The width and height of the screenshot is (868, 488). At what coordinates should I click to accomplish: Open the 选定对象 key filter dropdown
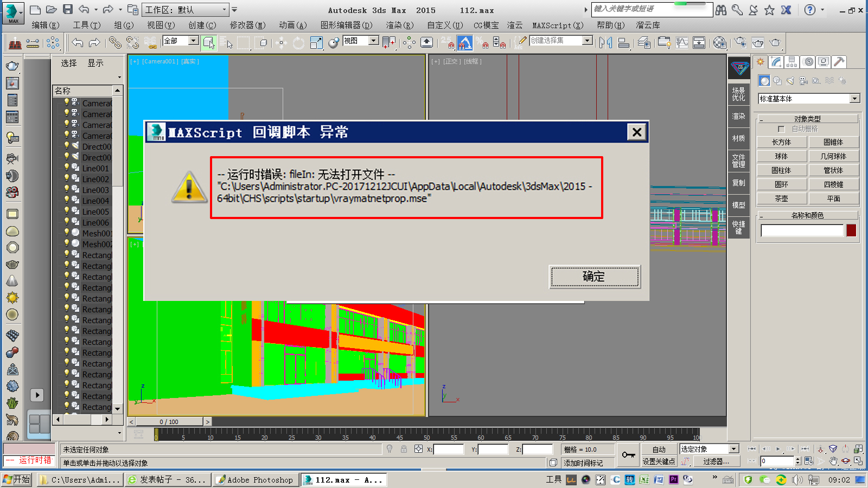[709, 449]
